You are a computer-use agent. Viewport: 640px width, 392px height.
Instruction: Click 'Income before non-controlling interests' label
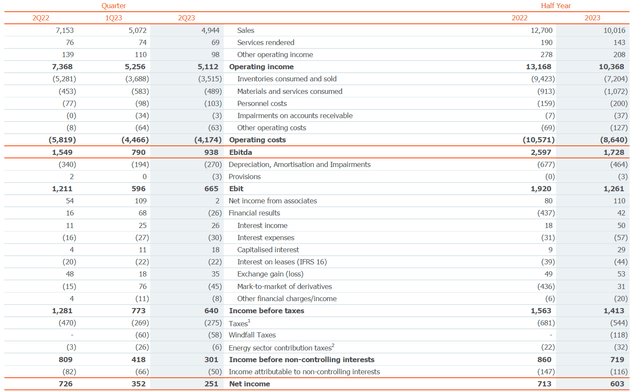302,360
